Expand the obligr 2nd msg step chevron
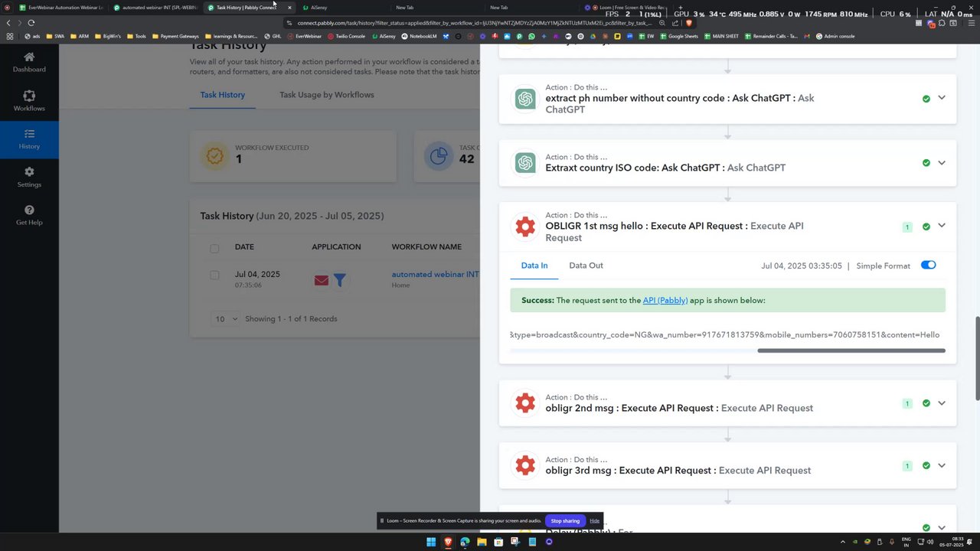The image size is (980, 551). point(942,403)
